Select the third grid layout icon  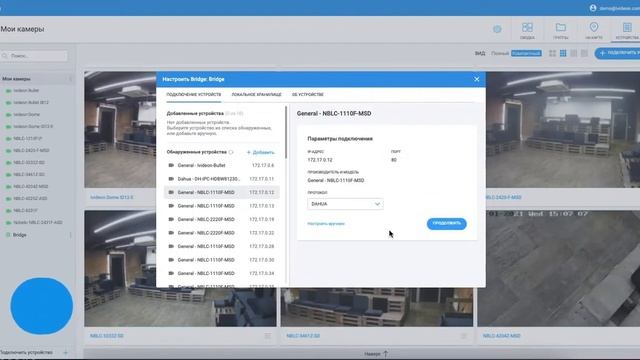click(573, 53)
